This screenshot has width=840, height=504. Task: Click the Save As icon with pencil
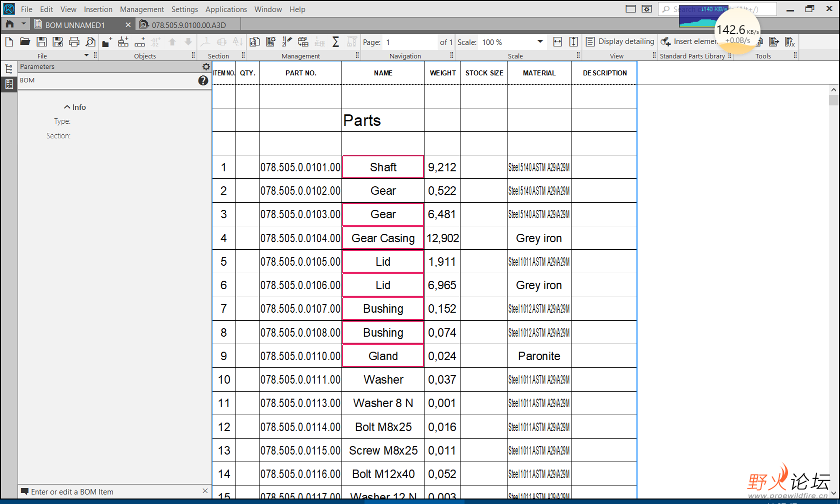[58, 42]
